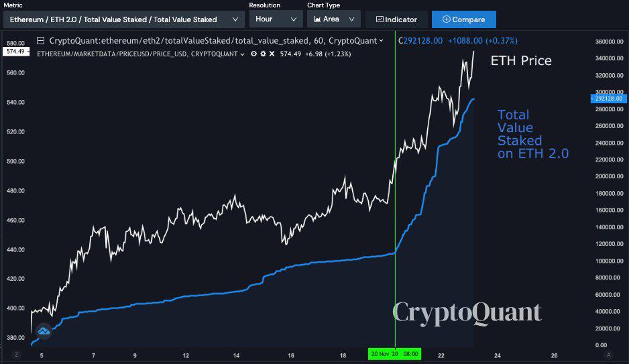
Task: Click the area chart icon in Chart Type
Action: tap(317, 19)
